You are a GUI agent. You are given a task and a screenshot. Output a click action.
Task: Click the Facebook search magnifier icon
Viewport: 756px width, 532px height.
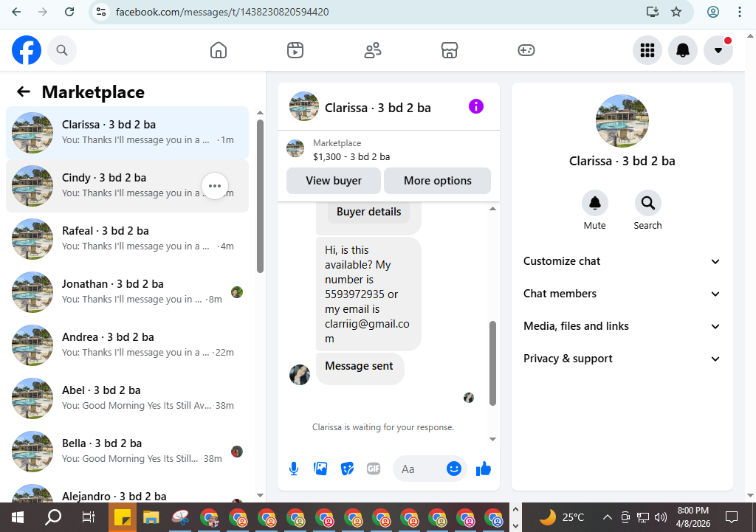click(x=62, y=50)
